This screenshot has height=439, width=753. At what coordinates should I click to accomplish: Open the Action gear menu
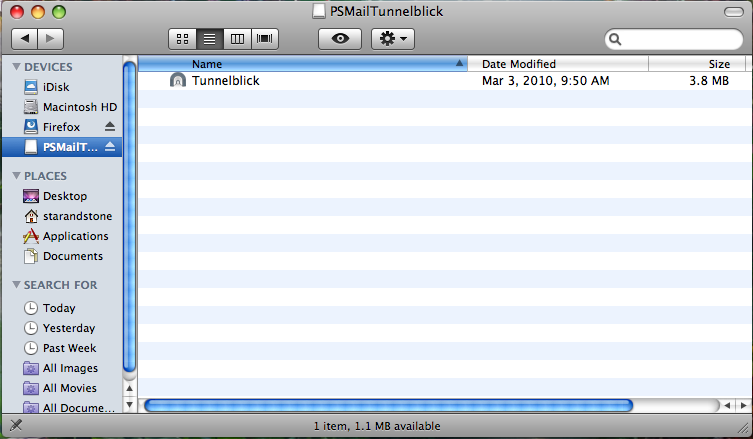393,38
